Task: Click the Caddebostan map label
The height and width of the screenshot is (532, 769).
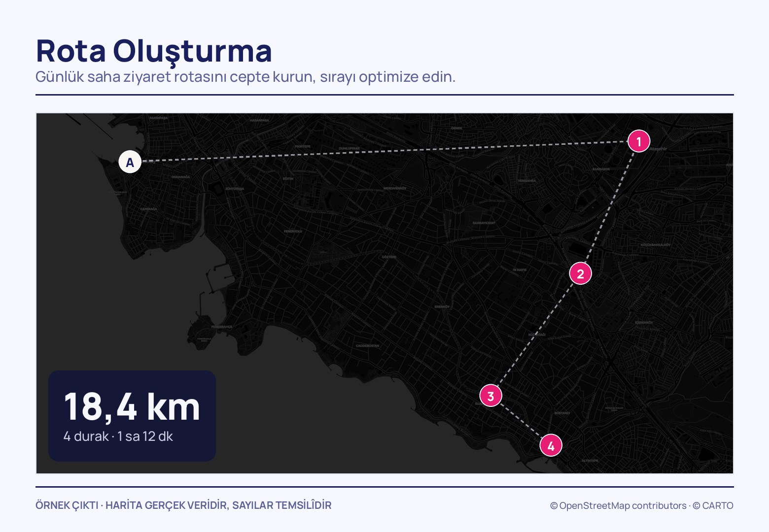Action: tap(368, 346)
